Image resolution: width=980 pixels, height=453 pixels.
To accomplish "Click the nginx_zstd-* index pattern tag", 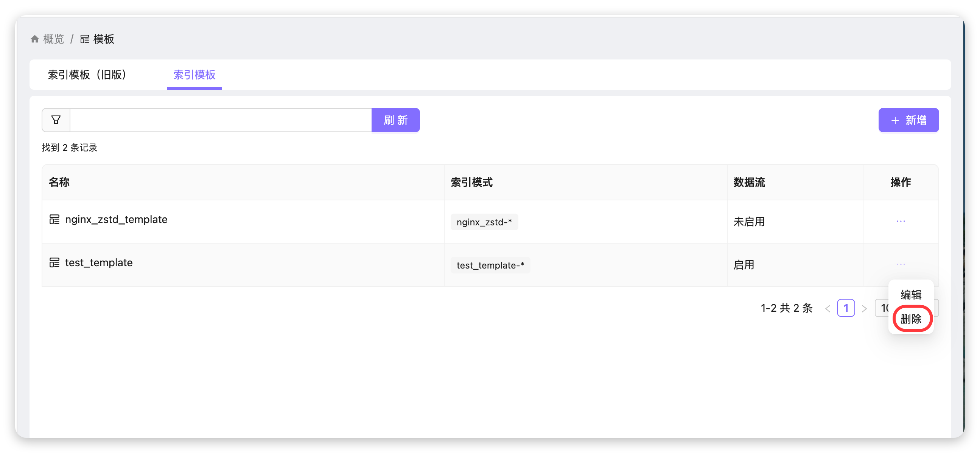I will (484, 222).
